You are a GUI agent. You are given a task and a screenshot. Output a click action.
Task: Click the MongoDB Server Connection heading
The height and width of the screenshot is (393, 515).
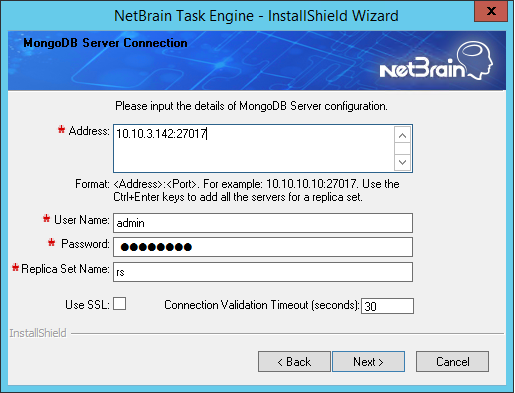click(105, 43)
